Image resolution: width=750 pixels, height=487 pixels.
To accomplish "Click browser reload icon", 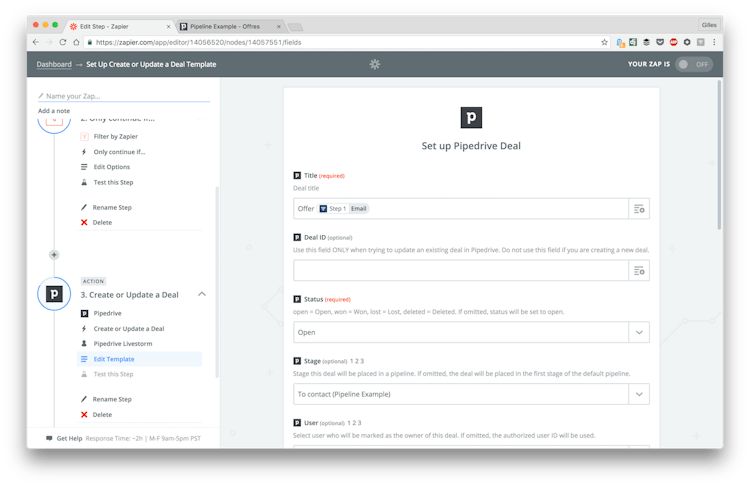I will click(x=63, y=42).
